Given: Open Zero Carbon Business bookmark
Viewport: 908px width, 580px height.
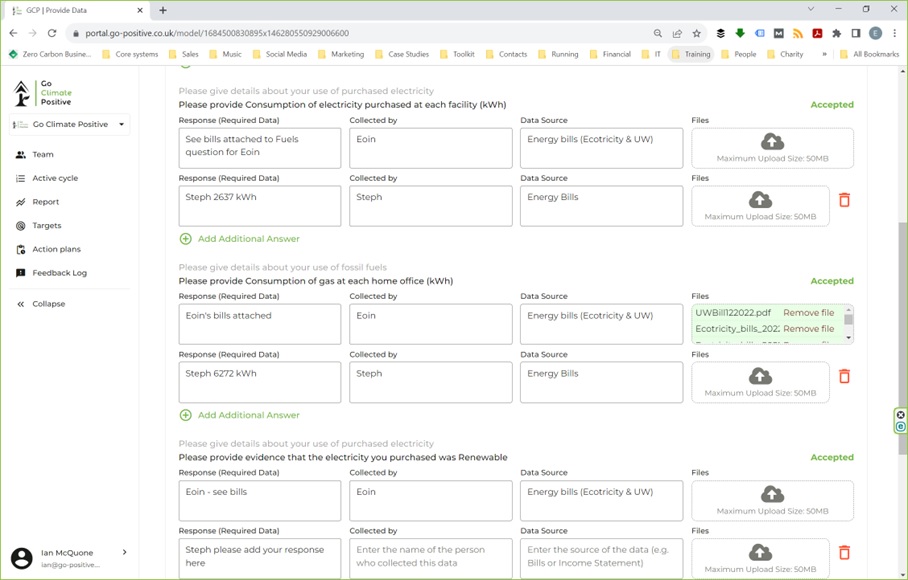Looking at the screenshot, I should click(50, 54).
